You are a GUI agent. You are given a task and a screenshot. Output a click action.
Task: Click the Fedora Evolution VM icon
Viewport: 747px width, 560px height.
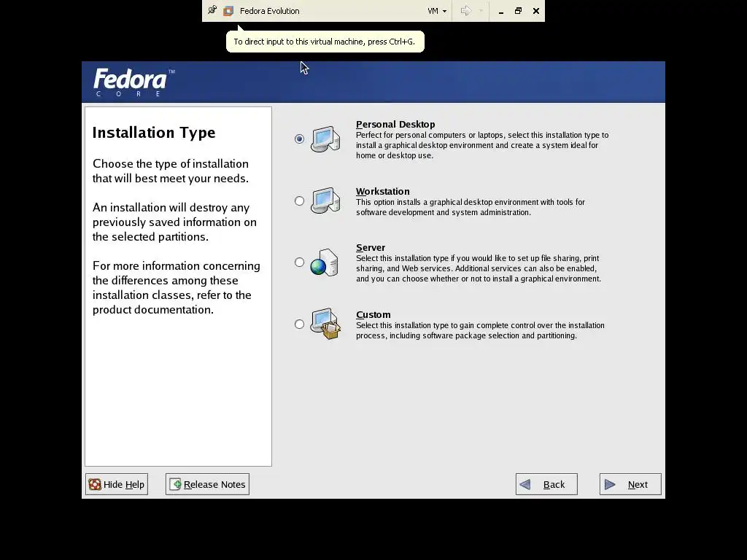coord(228,11)
